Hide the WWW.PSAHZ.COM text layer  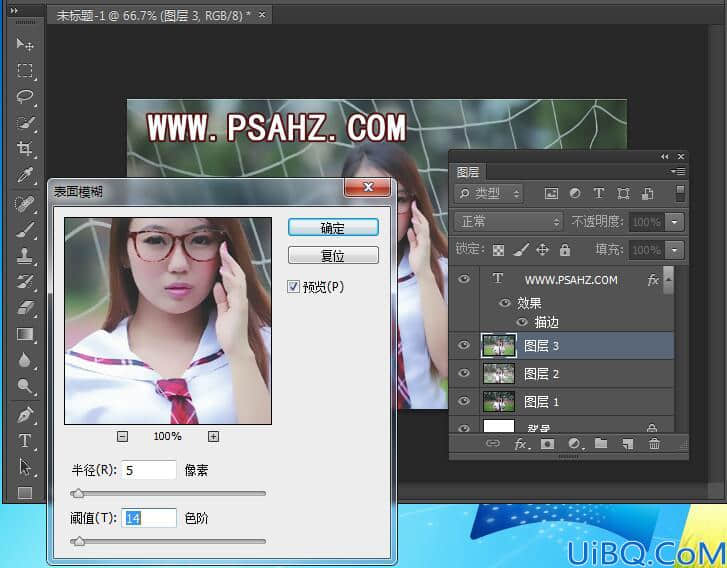(x=464, y=279)
